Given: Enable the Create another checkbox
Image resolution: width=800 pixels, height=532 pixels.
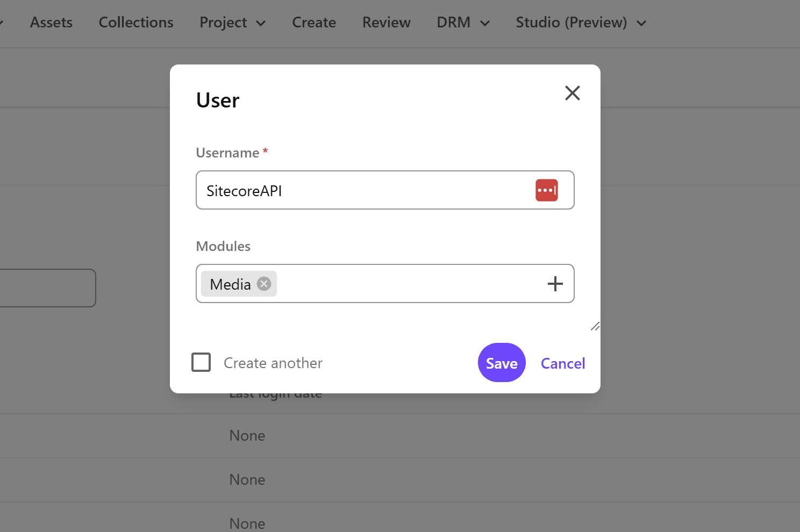Looking at the screenshot, I should tap(201, 363).
